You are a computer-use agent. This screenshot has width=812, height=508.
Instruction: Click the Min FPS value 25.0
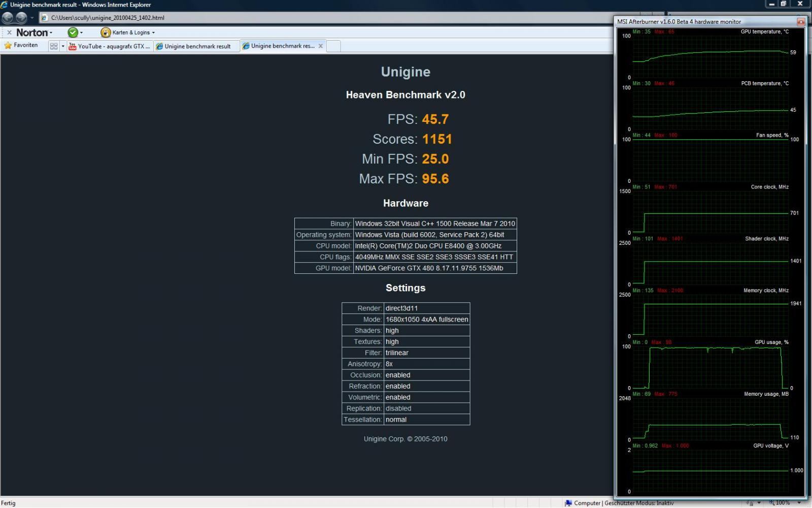[x=435, y=159]
